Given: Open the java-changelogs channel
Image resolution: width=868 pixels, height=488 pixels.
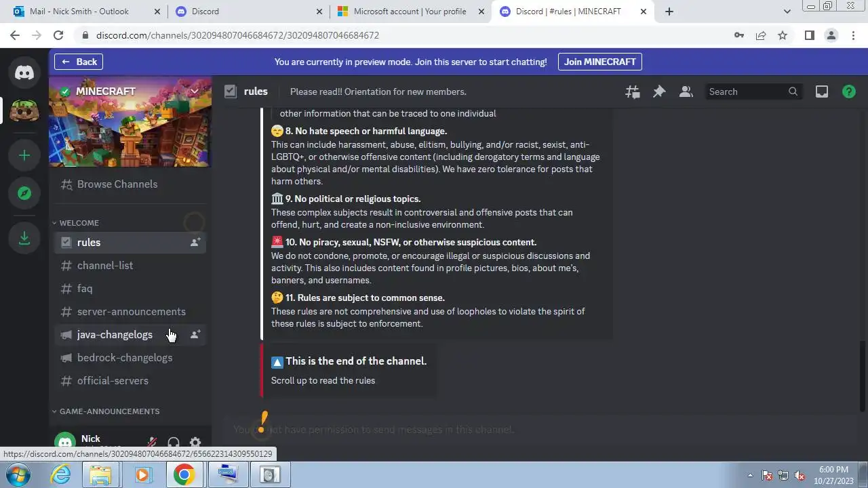Looking at the screenshot, I should [130, 334].
